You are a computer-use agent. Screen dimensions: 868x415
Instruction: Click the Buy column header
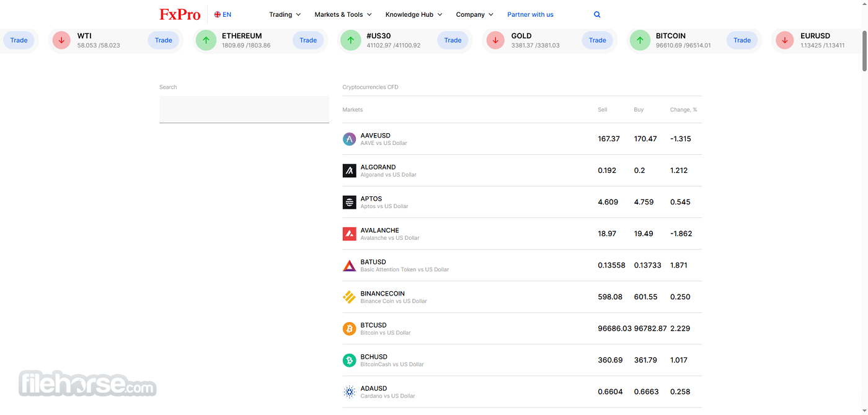[x=639, y=110]
